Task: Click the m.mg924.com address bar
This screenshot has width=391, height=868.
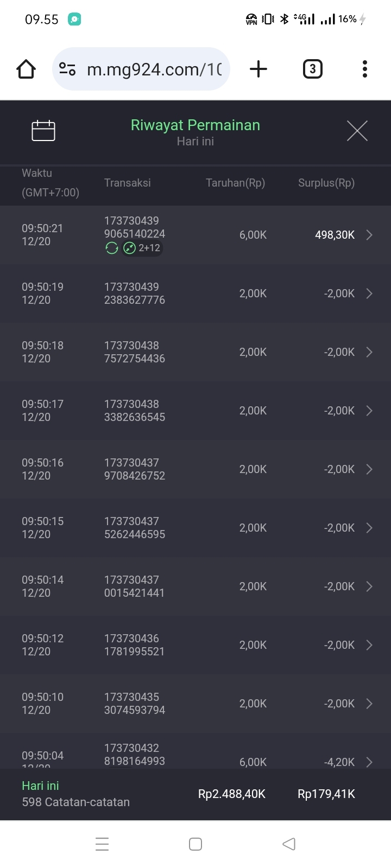Action: [x=154, y=69]
